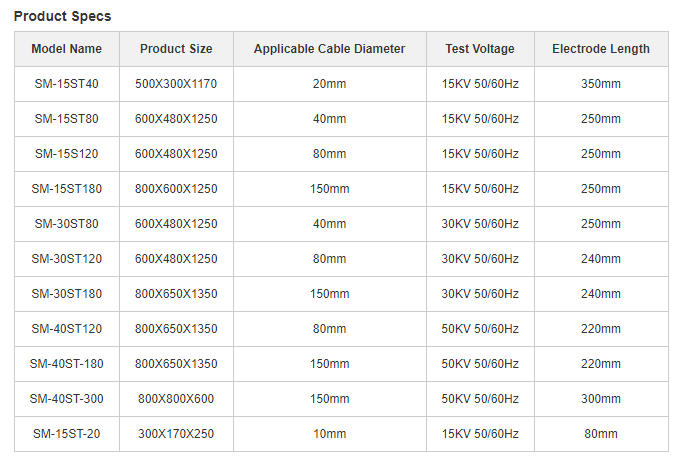Click the SM-30ST180 model cell
Viewport: 682px width, 460px height.
tap(67, 293)
